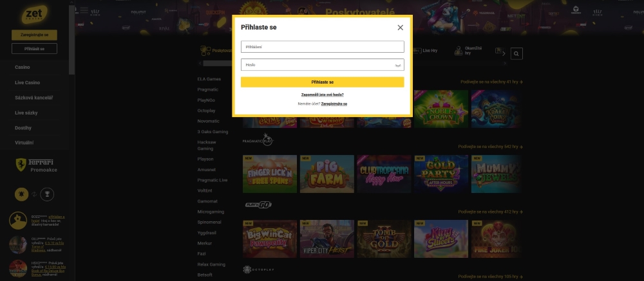
Task: Select Hacksaw Gaming provider
Action: coord(207,145)
